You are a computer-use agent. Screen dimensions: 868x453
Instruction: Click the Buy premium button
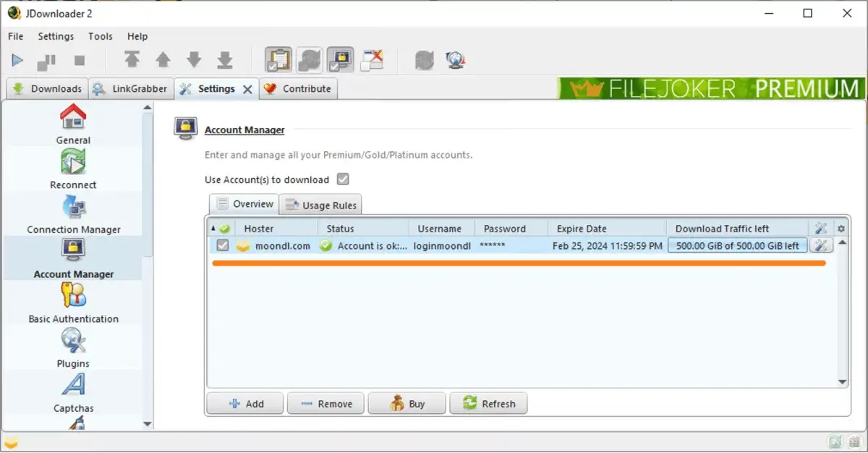coord(407,404)
